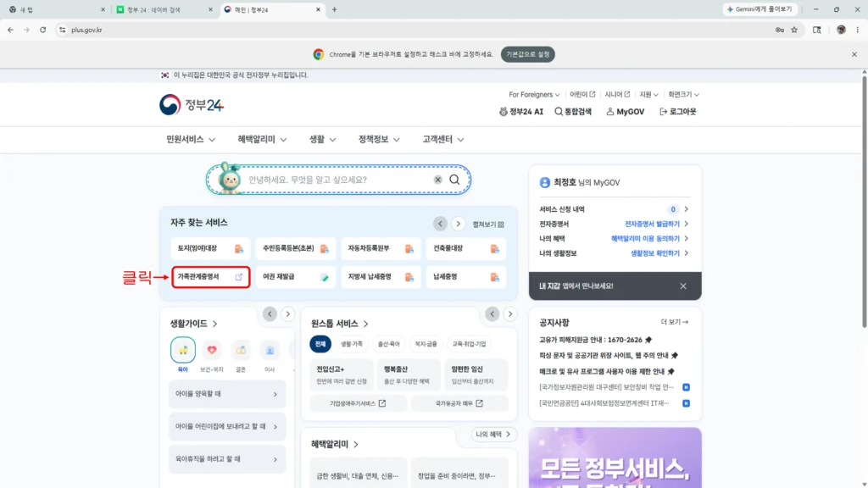Click 더 보기 in 공지사항
The image size is (868, 488).
point(674,322)
